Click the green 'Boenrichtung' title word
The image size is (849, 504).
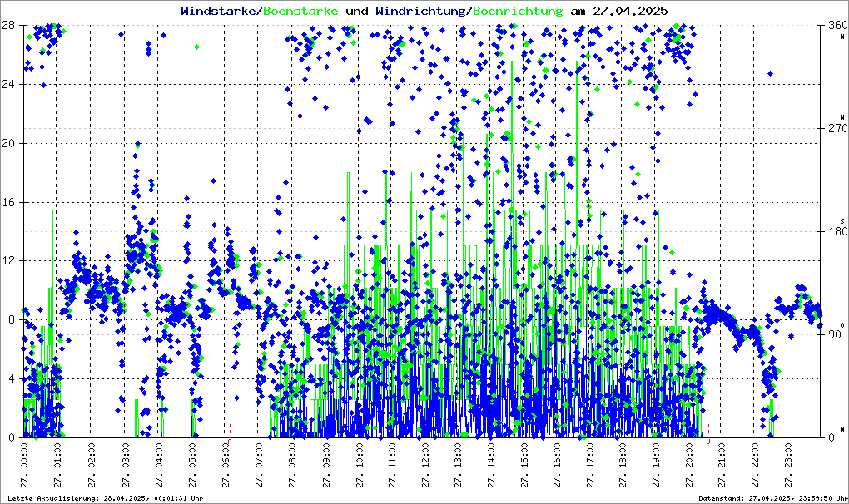tap(518, 11)
